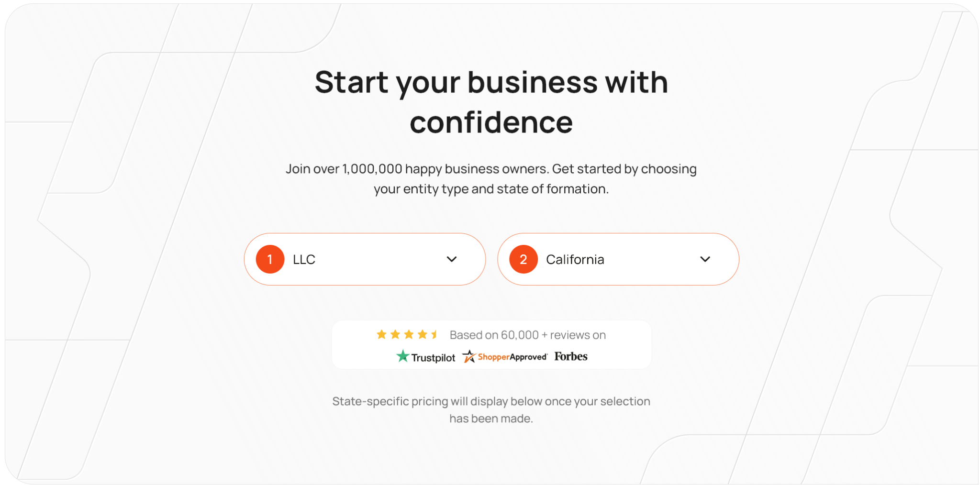Image resolution: width=980 pixels, height=485 pixels.
Task: Select the ShopperApproved star icon
Action: click(469, 356)
